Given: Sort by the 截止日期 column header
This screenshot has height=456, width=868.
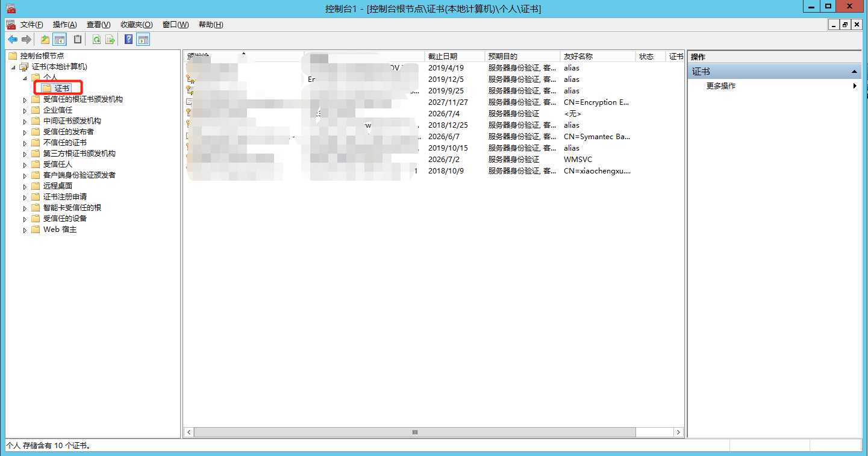Looking at the screenshot, I should 455,56.
